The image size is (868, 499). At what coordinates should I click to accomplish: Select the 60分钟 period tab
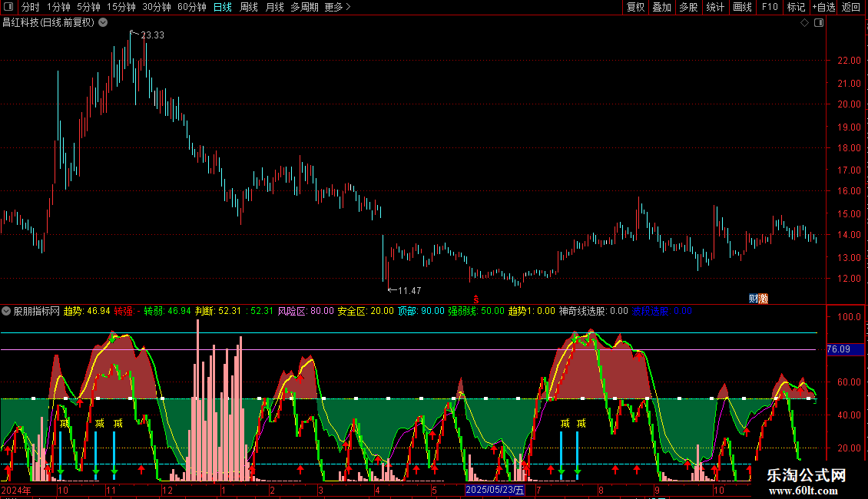[x=191, y=7]
